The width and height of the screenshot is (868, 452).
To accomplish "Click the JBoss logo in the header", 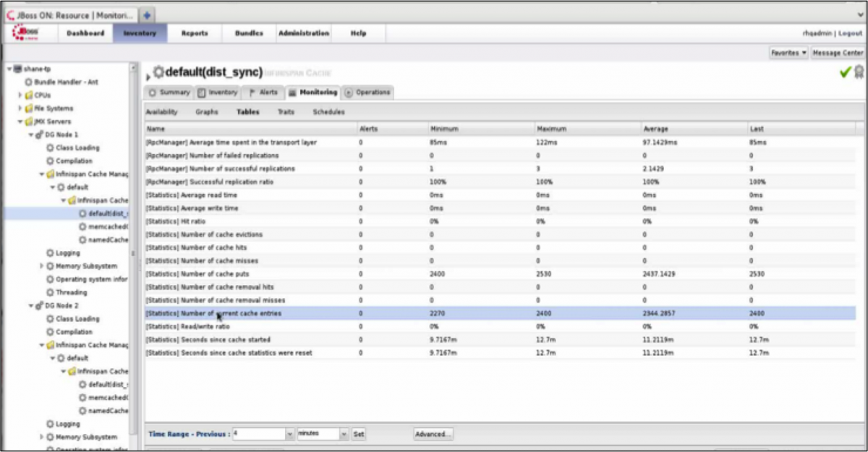I will (25, 33).
